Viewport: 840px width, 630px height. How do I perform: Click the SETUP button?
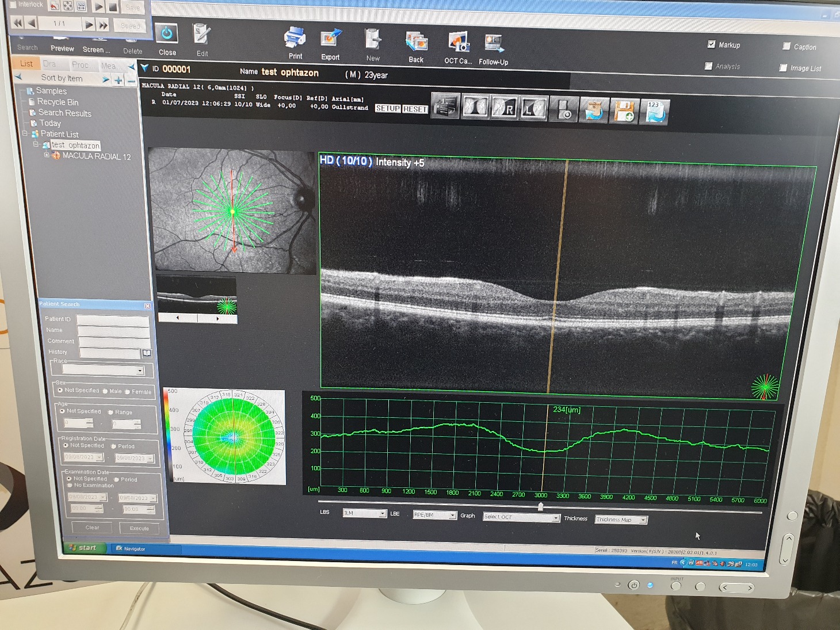coord(387,108)
